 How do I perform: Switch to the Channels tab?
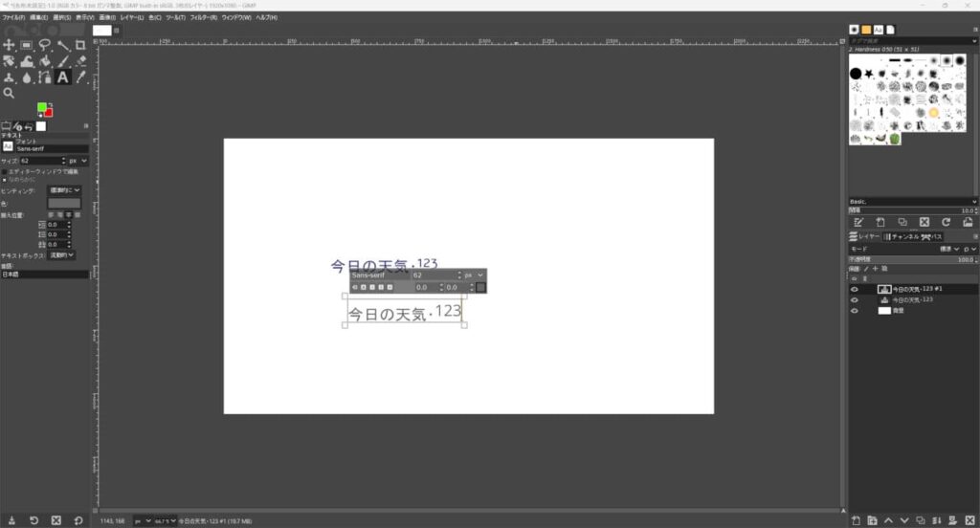click(901, 237)
